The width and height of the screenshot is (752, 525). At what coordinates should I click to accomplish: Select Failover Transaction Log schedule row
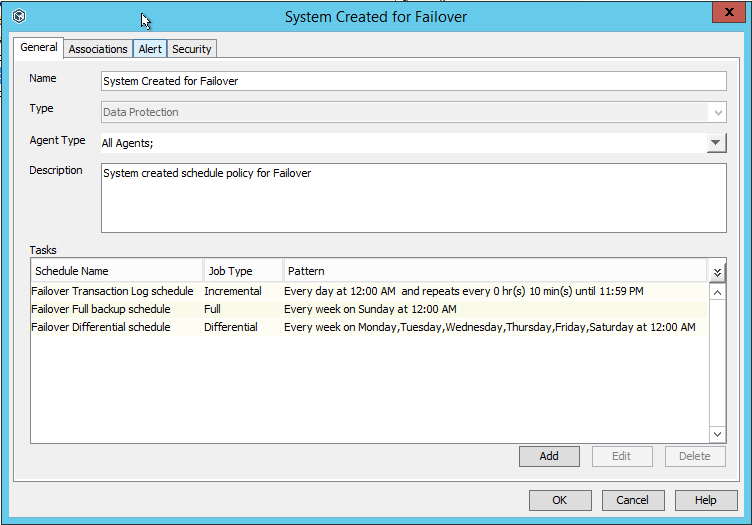(x=112, y=291)
